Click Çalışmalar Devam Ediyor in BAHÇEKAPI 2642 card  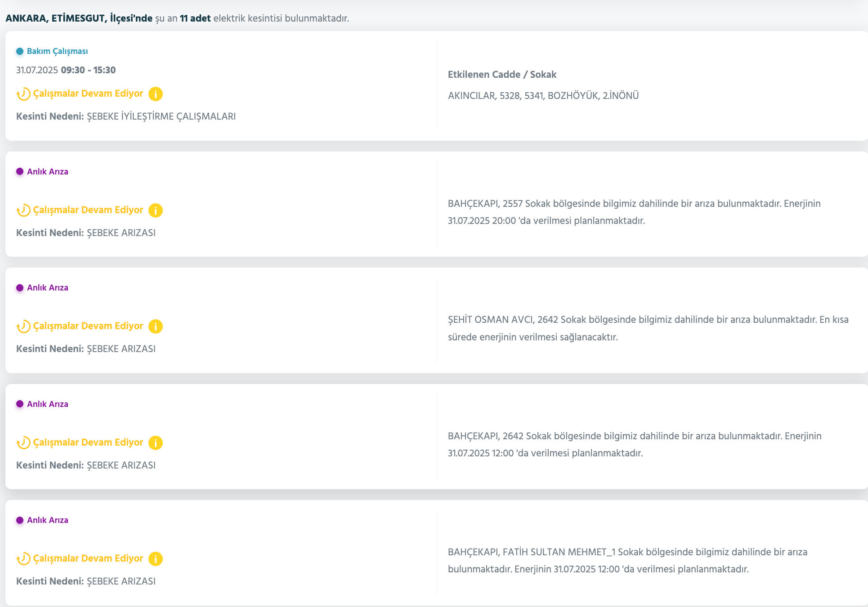88,442
